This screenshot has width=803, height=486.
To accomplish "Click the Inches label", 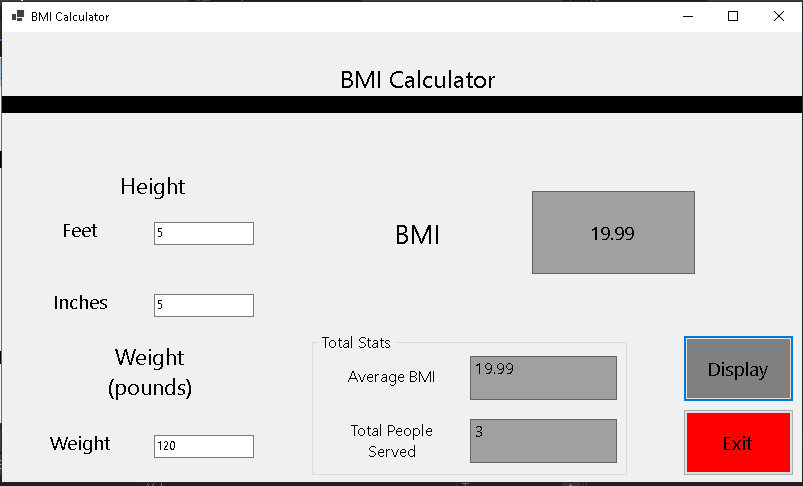I will click(80, 303).
